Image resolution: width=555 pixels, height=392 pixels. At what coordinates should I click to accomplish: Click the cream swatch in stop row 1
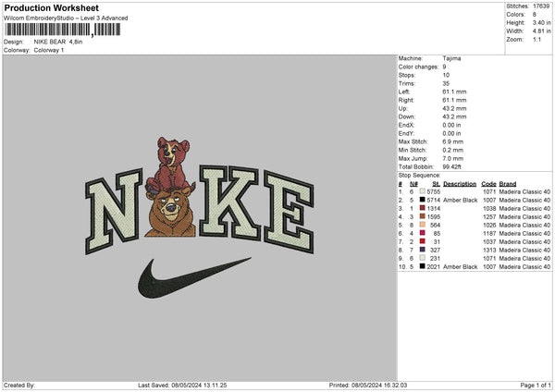click(x=423, y=191)
